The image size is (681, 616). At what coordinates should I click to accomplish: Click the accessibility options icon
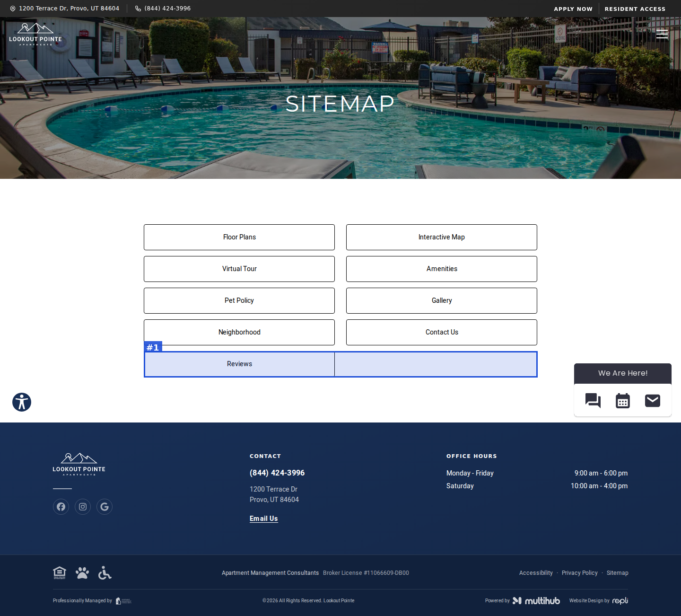[22, 402]
